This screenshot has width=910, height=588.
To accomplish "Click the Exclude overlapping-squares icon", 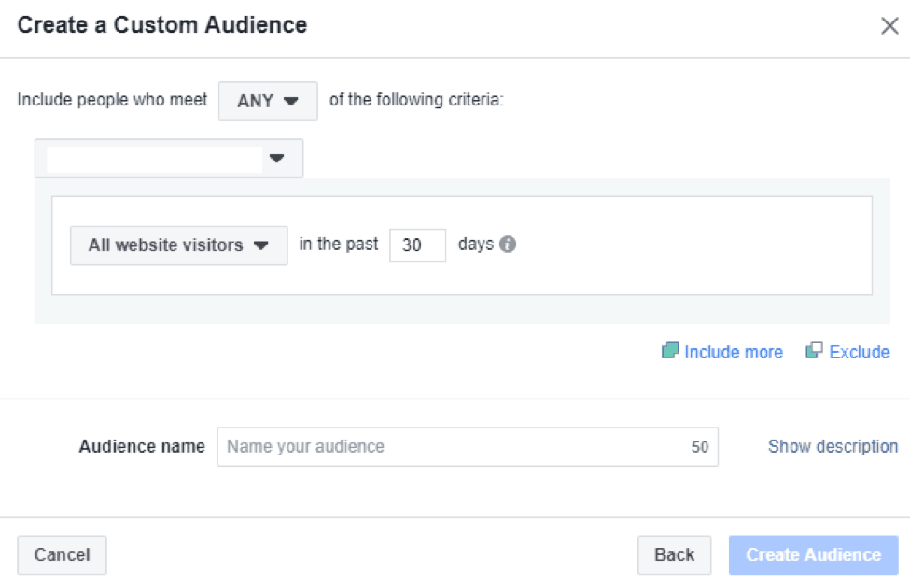I will tap(814, 351).
